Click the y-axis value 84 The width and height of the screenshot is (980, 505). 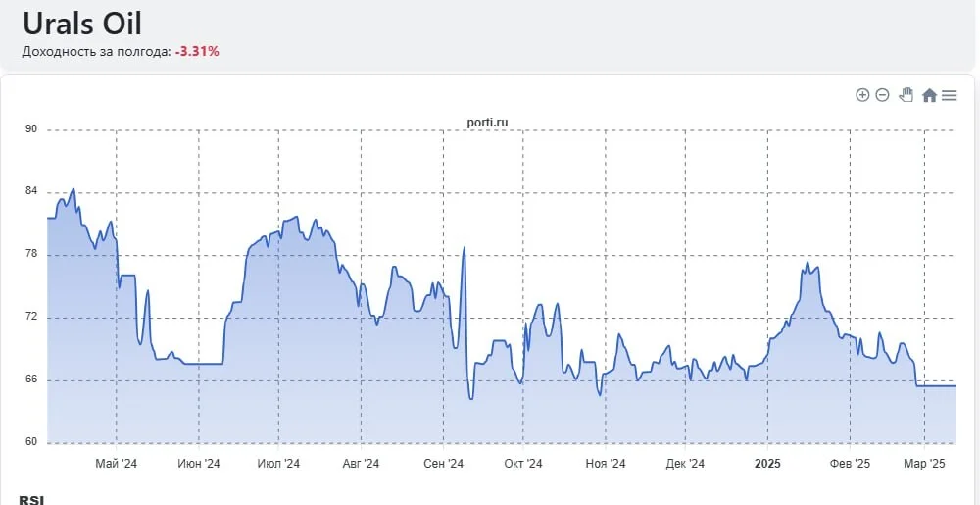coord(31,192)
